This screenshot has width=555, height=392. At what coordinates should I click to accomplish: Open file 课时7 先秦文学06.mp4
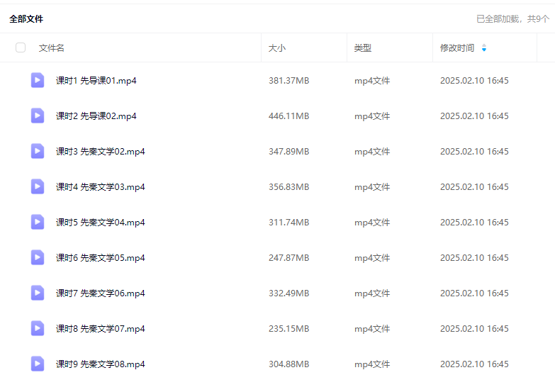pos(100,293)
